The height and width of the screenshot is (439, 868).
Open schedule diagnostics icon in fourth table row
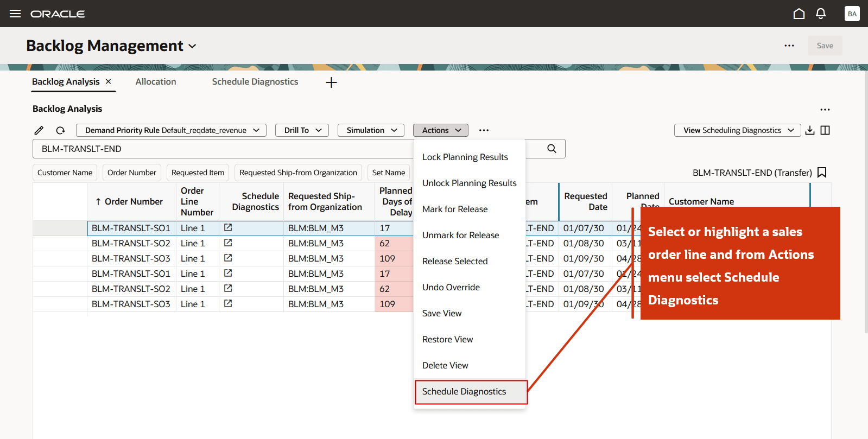click(x=228, y=273)
